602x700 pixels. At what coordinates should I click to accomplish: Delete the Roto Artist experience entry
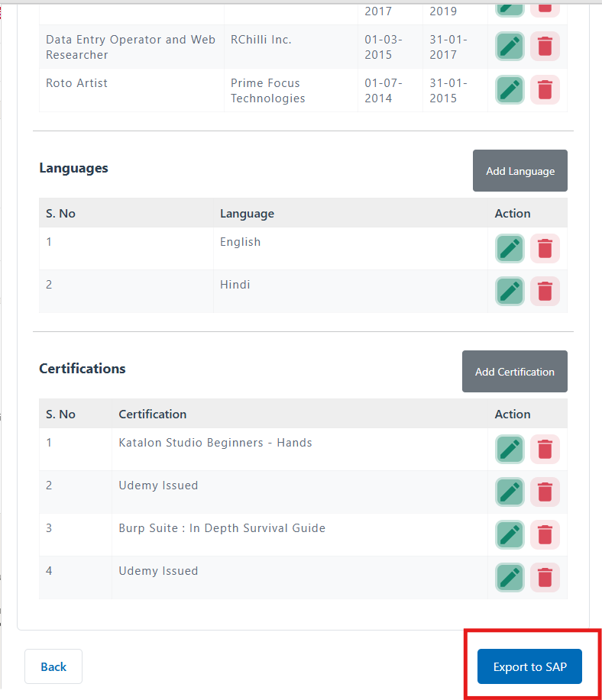tap(545, 89)
